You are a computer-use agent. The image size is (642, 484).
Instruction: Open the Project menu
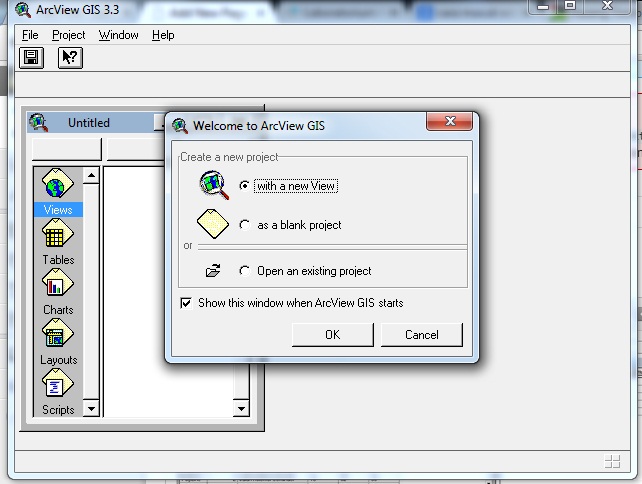tap(68, 35)
